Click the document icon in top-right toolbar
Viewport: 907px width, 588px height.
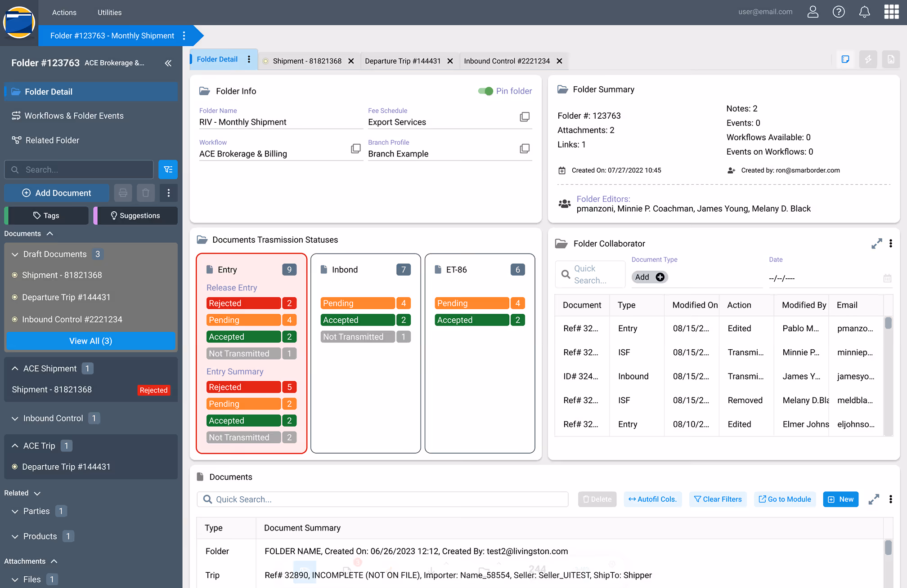point(891,59)
